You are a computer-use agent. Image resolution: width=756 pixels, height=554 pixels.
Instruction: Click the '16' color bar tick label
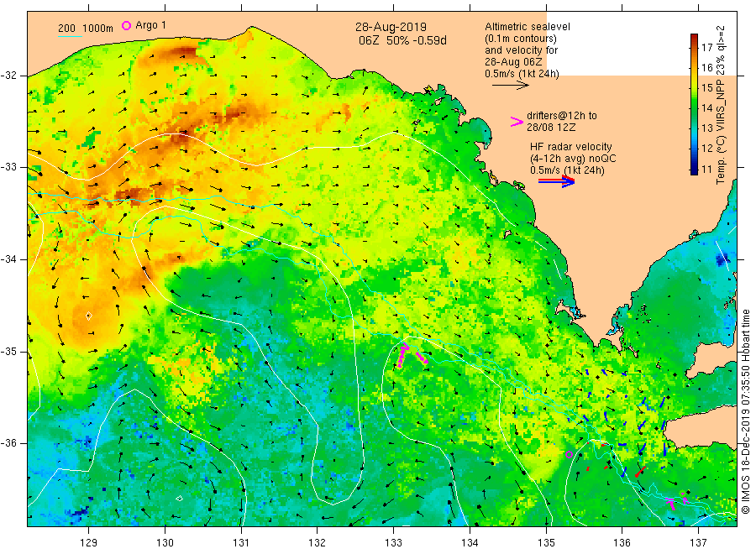pyautogui.click(x=706, y=67)
